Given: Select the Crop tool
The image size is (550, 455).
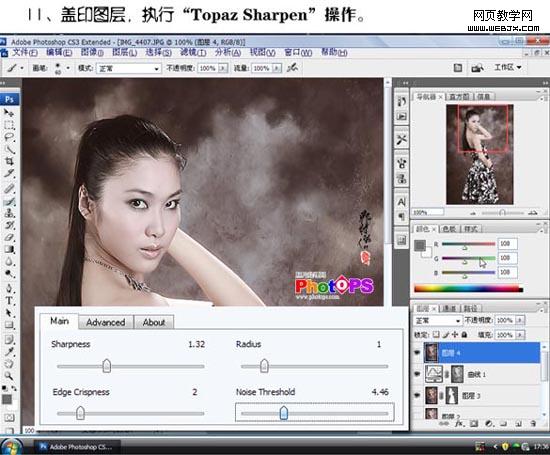Looking at the screenshot, I should pos(9,161).
